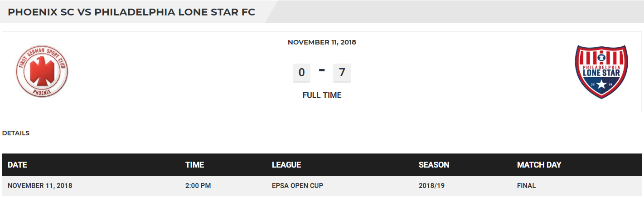Click November 11, 2018 in table row
This screenshot has width=644, height=198.
point(40,186)
